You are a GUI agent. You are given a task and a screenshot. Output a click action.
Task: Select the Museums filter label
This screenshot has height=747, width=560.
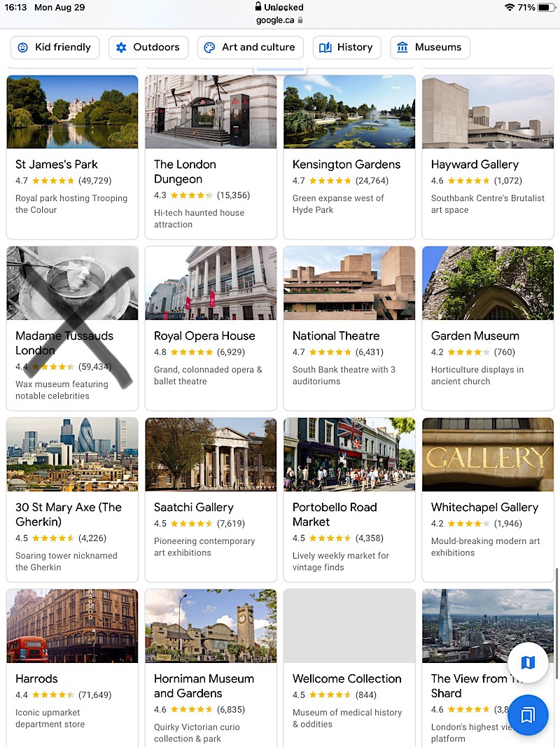(x=437, y=48)
